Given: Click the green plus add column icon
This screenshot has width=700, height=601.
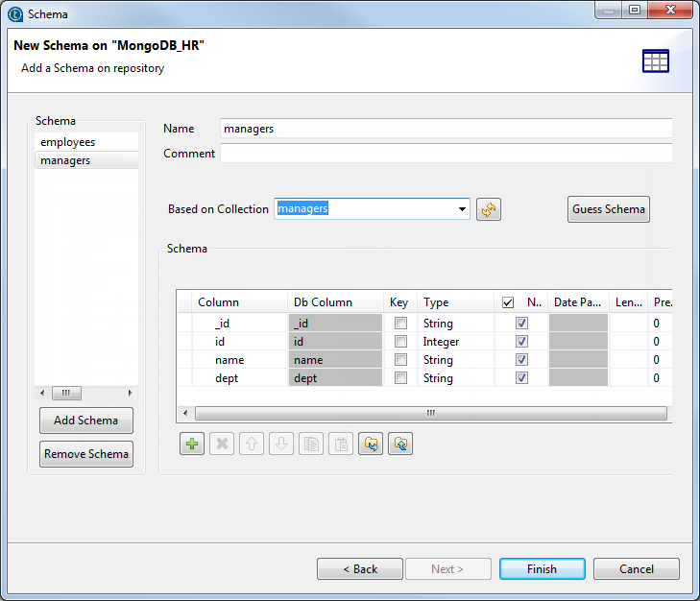Looking at the screenshot, I should [x=192, y=445].
